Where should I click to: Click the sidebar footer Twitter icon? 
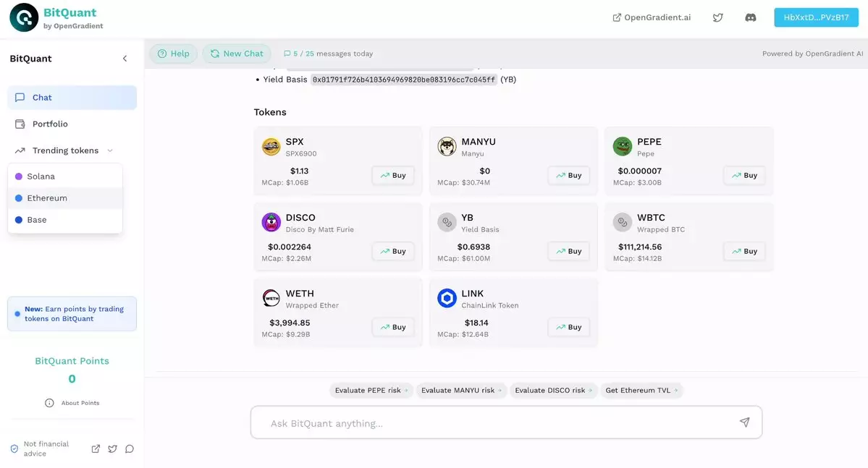tap(112, 448)
